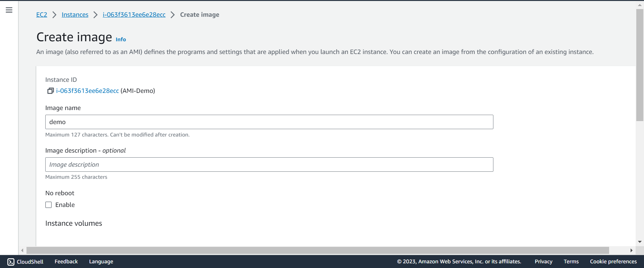Screen dimensions: 644x268
Task: Open breadcrumb instance i-063f3613ee6e28ecc
Action: (x=134, y=15)
